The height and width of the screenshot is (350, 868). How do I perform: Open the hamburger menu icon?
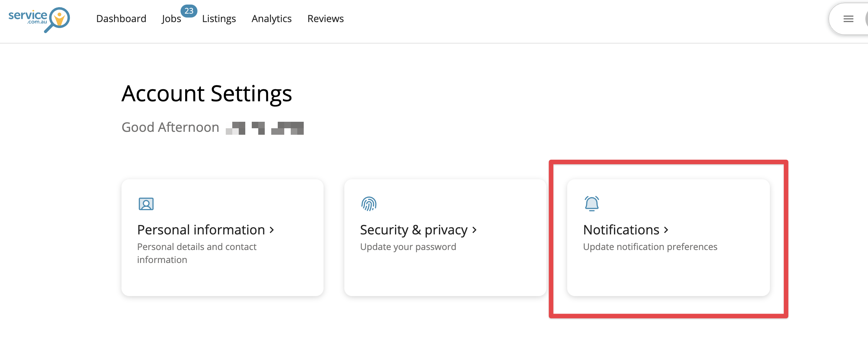pos(848,19)
